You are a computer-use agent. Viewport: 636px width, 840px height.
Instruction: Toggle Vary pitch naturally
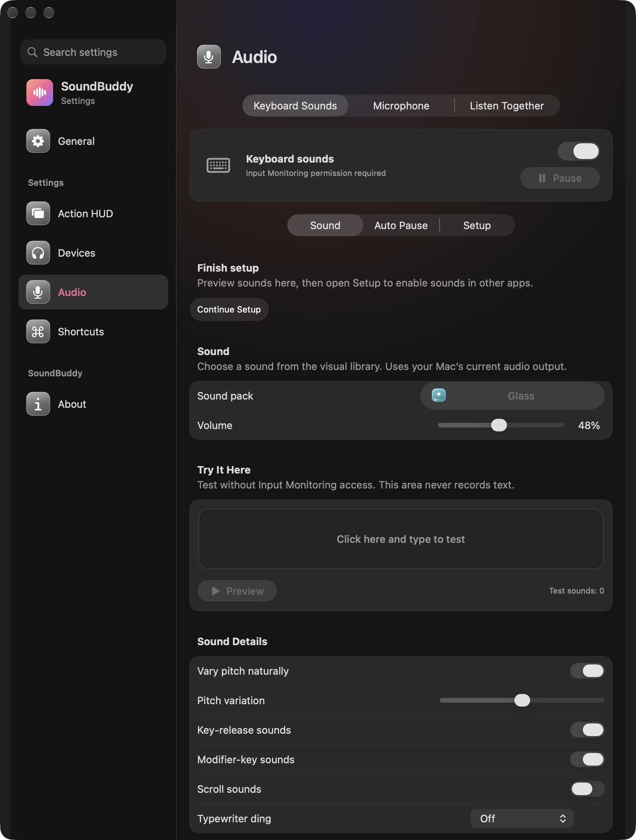pyautogui.click(x=587, y=671)
